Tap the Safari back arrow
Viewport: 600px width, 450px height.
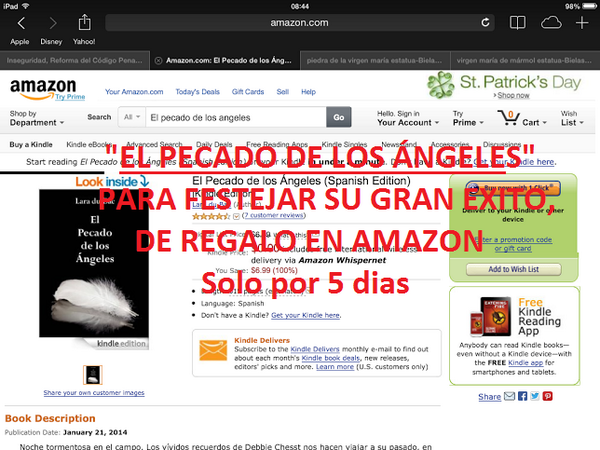pos(21,23)
